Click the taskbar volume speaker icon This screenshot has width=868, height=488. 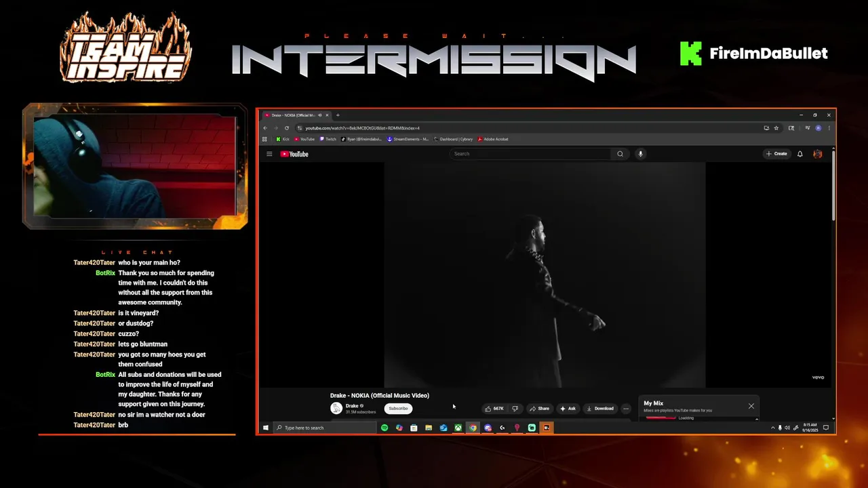(x=787, y=428)
